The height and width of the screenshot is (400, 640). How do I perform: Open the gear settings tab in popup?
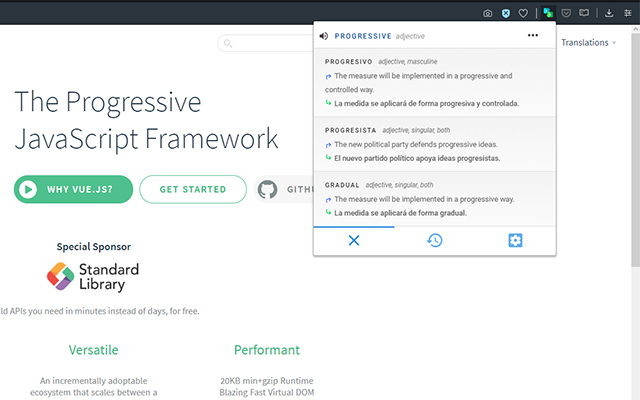515,240
